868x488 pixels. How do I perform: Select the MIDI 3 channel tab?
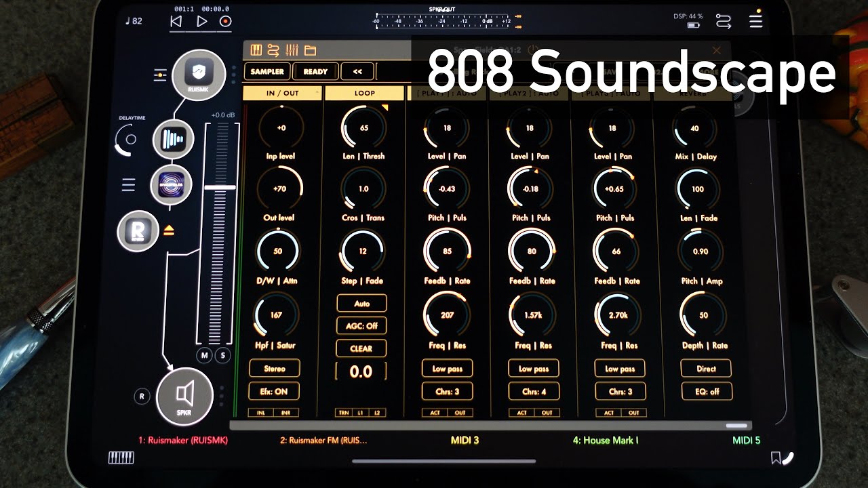click(465, 441)
